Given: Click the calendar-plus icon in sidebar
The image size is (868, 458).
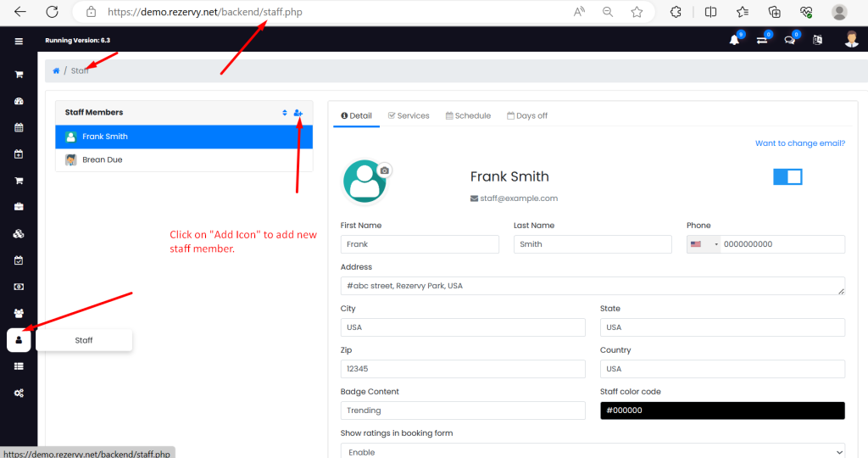Looking at the screenshot, I should click(x=19, y=154).
